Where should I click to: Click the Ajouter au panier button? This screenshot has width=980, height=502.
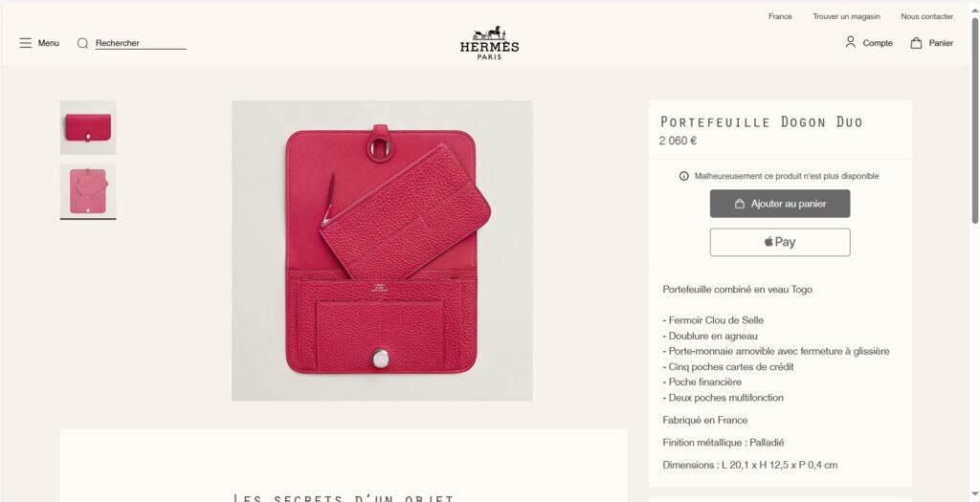(780, 204)
